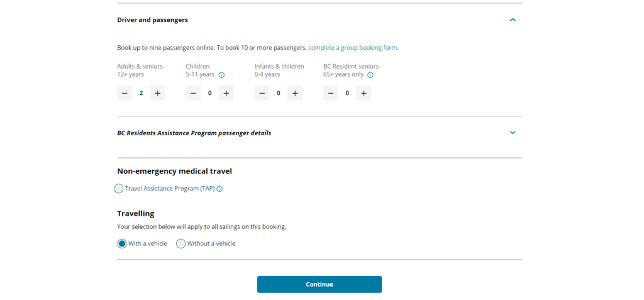
Task: Increase Infants & children 0-4 count
Action: point(295,93)
